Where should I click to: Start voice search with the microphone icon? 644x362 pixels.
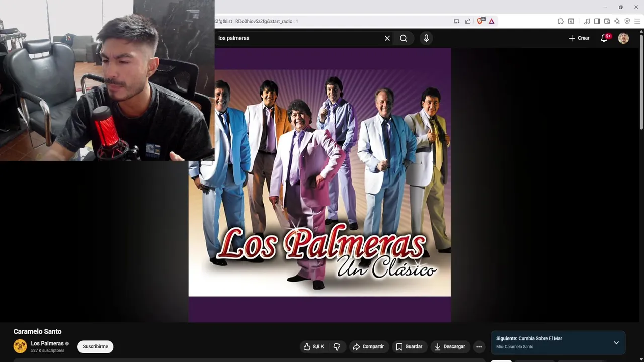pos(426,38)
